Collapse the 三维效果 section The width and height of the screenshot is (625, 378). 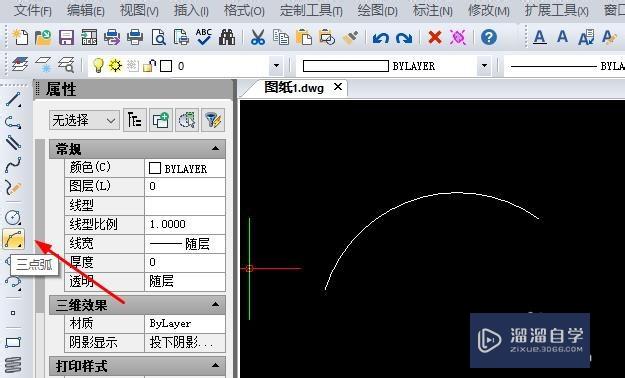pos(215,305)
